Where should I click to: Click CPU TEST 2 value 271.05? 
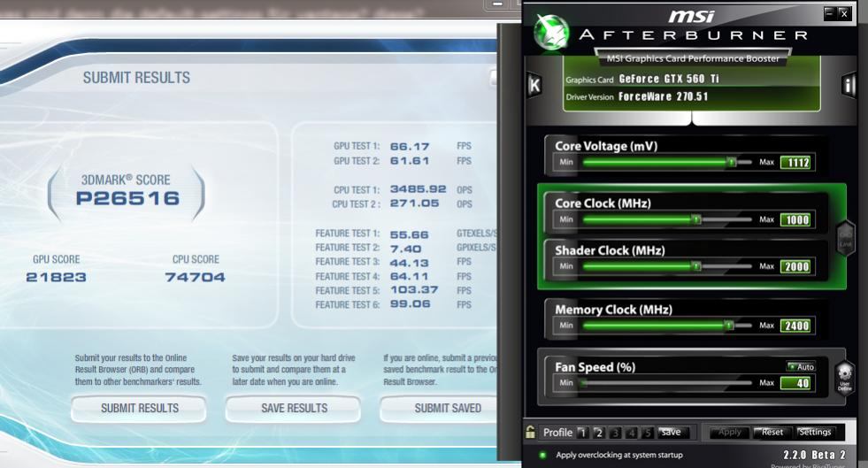coord(414,203)
